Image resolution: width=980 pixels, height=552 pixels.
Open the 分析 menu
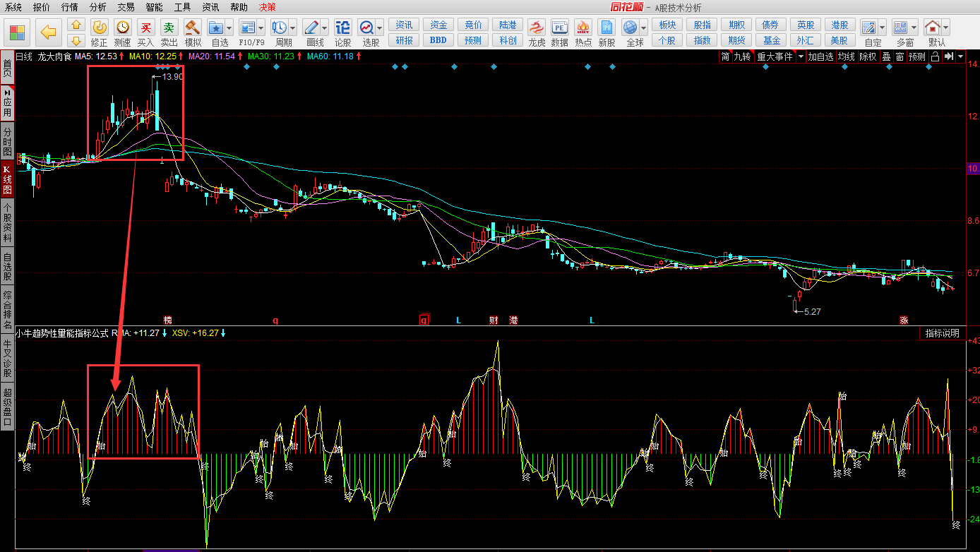tap(98, 7)
